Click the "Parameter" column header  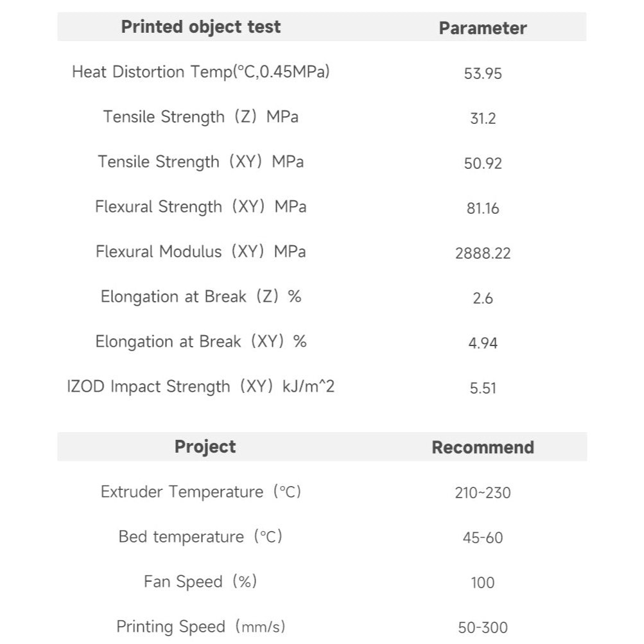[482, 28]
